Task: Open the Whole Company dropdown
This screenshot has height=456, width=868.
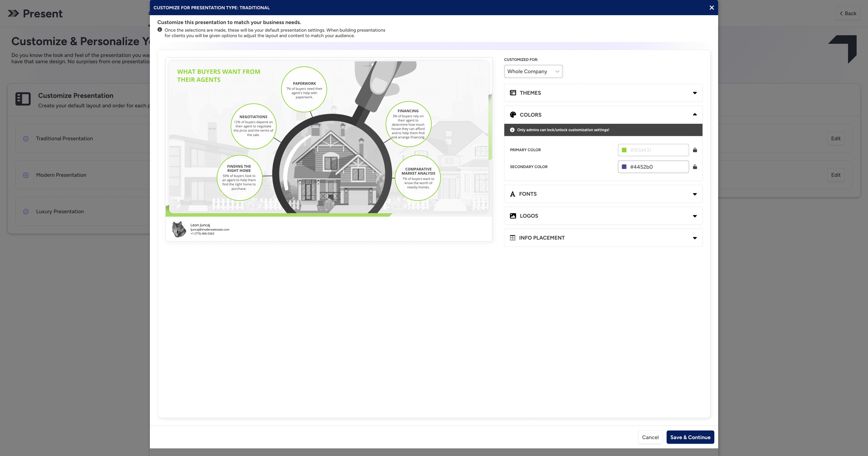Action: point(533,71)
